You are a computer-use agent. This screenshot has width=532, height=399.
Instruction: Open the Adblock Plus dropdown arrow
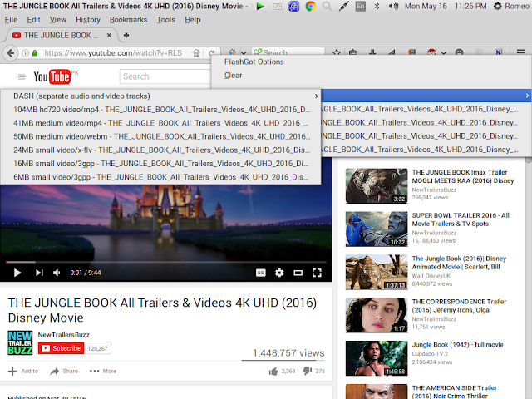coord(443,53)
